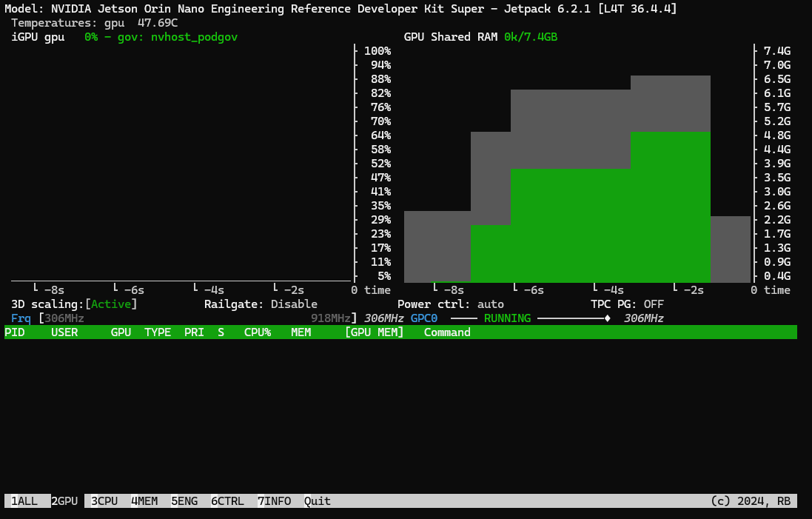The height and width of the screenshot is (519, 812).
Task: Sort by the GPU MEM column header
Action: [375, 332]
